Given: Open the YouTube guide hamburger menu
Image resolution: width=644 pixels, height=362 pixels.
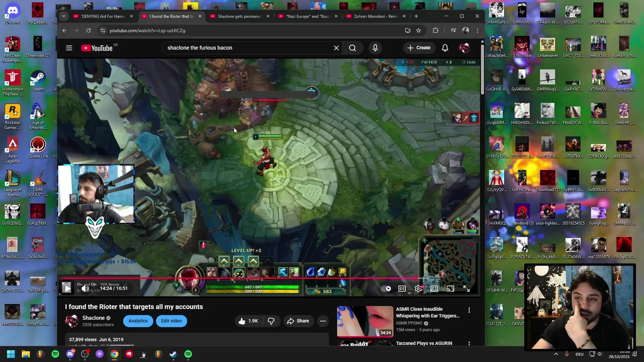Looking at the screenshot, I should pyautogui.click(x=69, y=48).
